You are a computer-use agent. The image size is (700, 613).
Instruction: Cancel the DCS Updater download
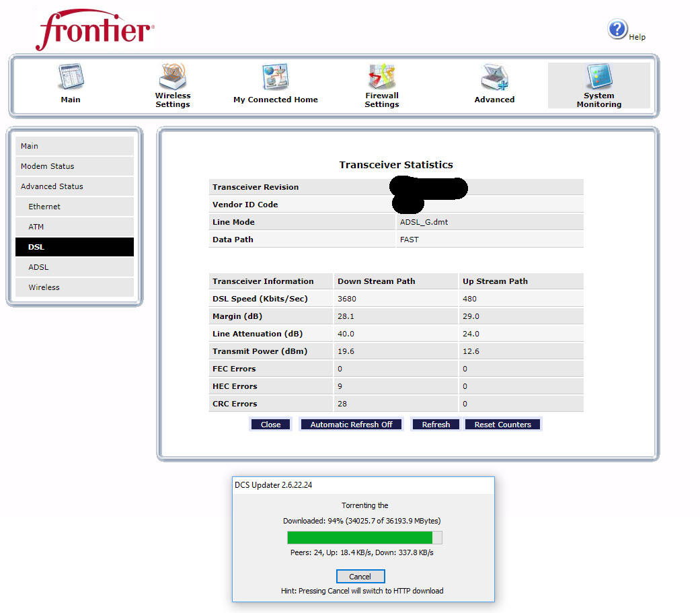click(360, 577)
